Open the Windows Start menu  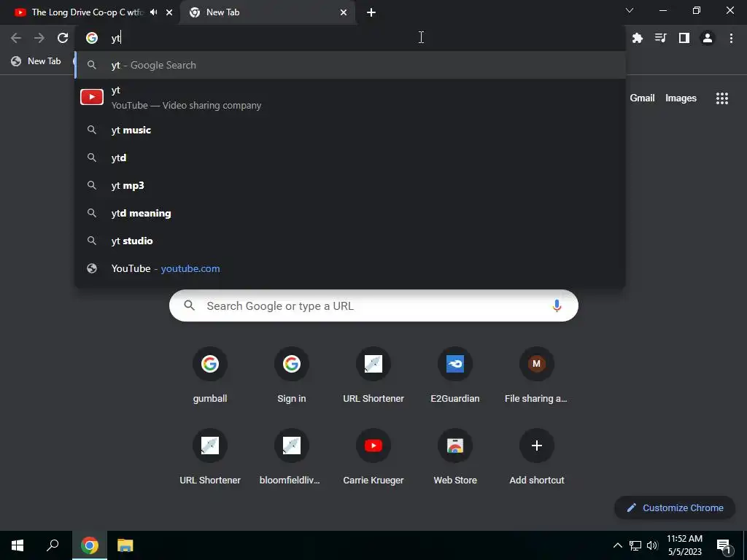(18, 545)
